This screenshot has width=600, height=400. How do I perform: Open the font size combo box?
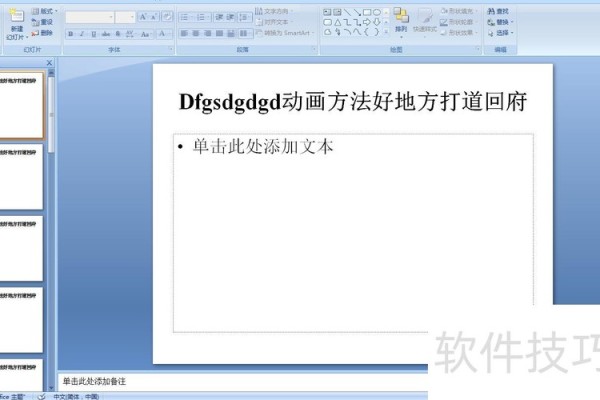point(125,17)
